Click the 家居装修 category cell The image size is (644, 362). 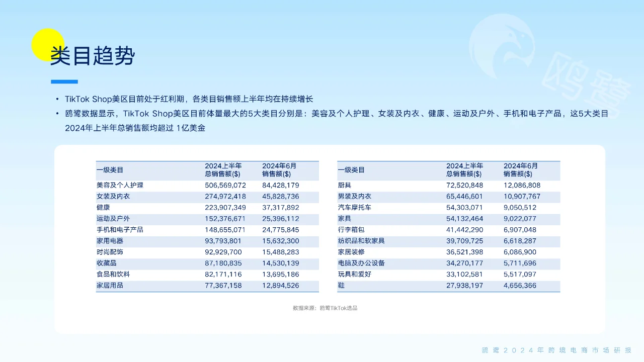click(351, 252)
